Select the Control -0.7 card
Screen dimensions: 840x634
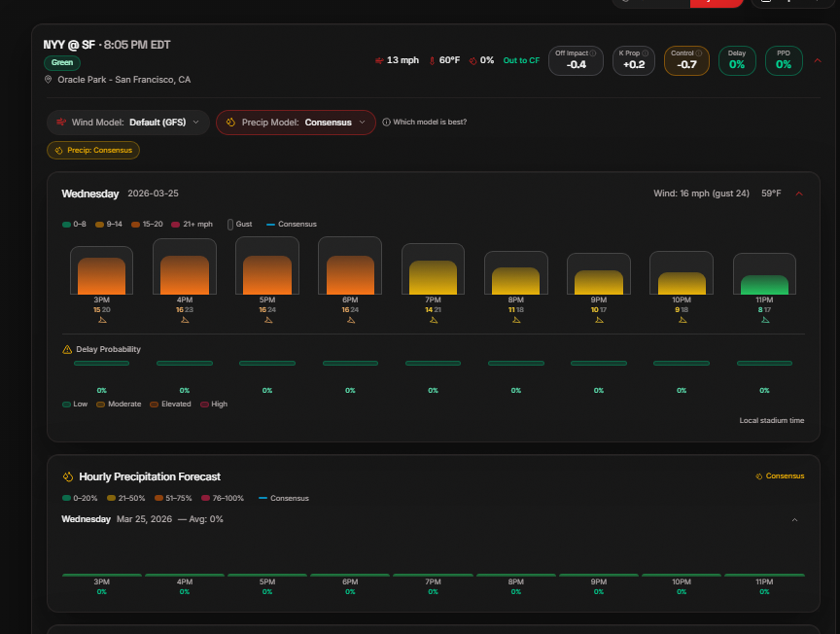[686, 60]
